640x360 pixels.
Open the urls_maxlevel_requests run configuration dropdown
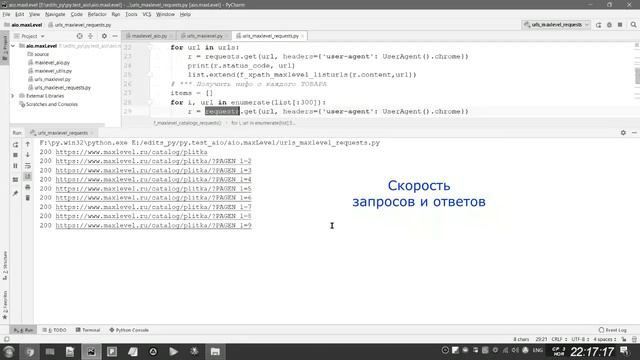coord(556,25)
